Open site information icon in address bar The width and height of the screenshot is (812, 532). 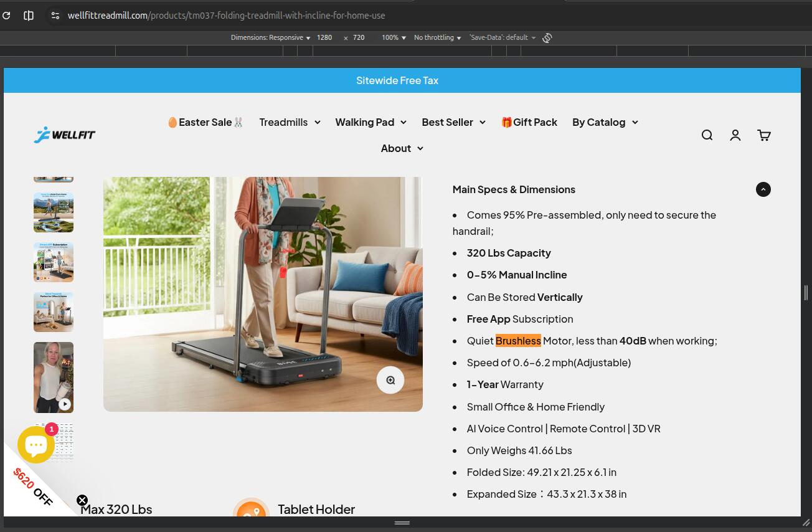click(x=55, y=16)
